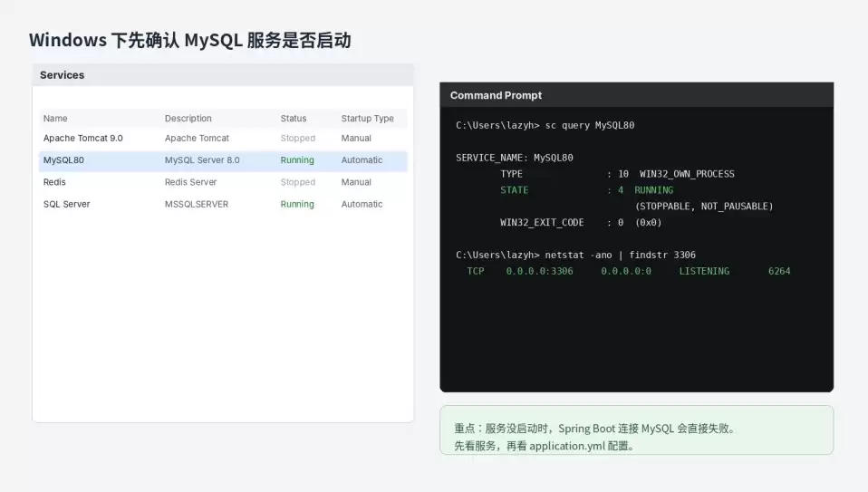
Task: Click PID 6264 in netstat output
Action: [x=779, y=271]
